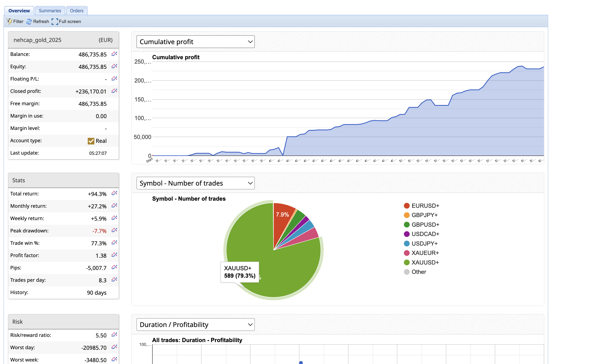Click the Filter funnel icon

[x=9, y=21]
